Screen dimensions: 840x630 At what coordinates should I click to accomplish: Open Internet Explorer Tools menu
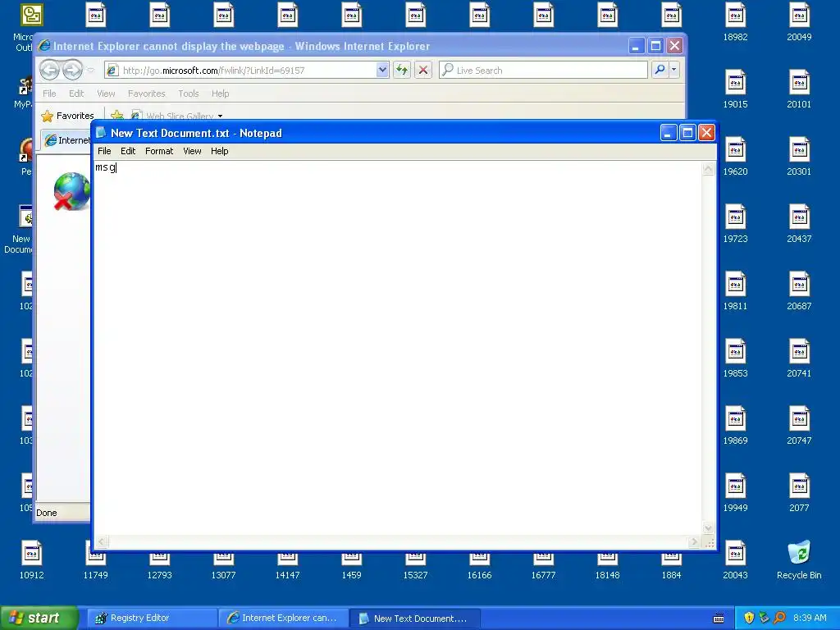[188, 94]
